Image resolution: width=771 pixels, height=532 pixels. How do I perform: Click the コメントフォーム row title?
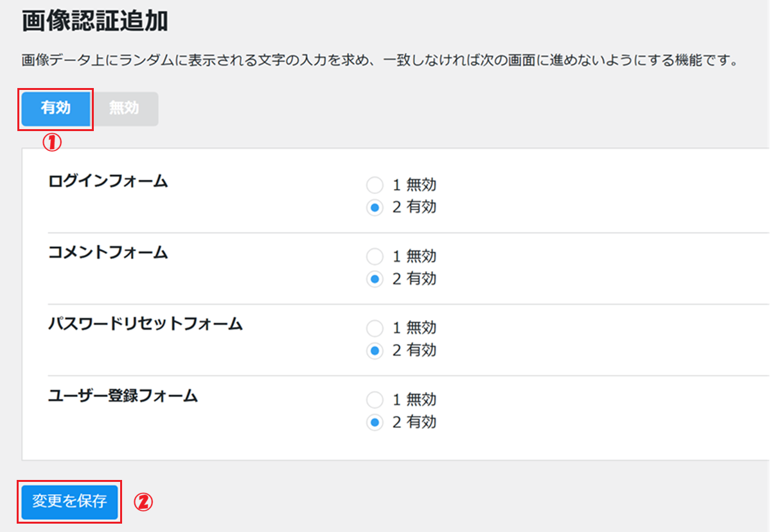[108, 253]
